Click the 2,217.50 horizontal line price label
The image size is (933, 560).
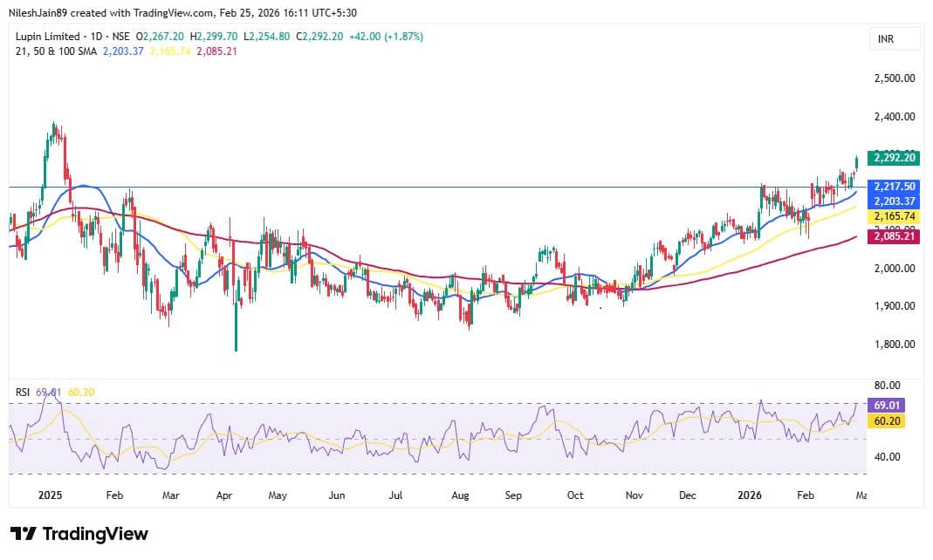tap(895, 187)
